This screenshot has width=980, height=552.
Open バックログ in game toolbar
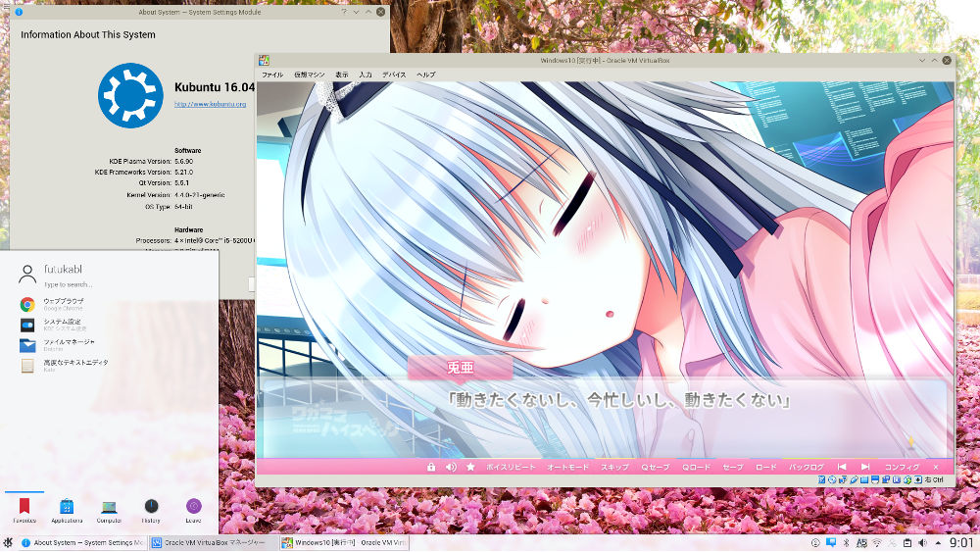(806, 467)
